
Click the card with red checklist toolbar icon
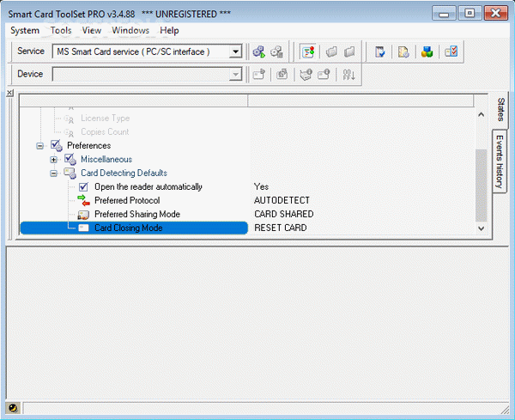(451, 52)
